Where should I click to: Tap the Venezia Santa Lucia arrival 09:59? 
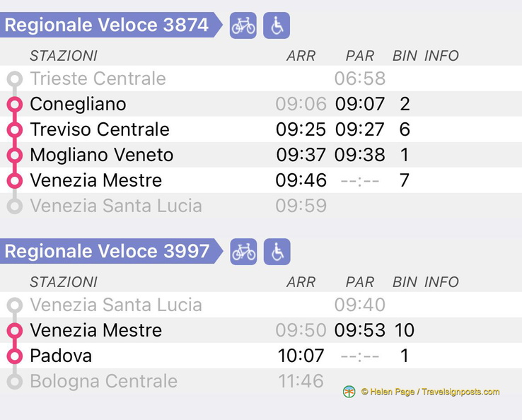[301, 206]
